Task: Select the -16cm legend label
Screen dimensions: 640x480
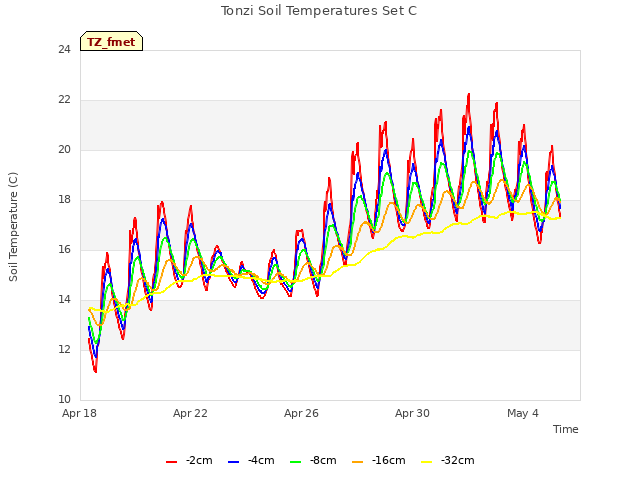Action: coord(389,460)
